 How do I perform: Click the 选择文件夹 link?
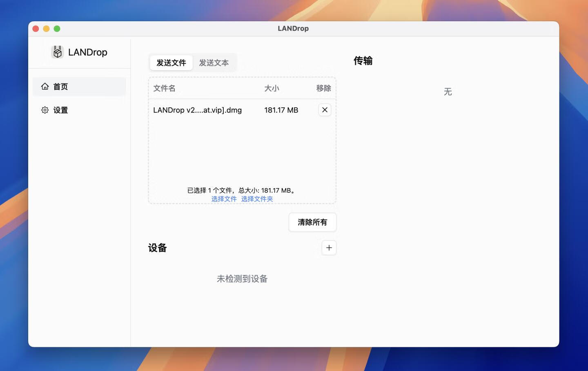click(x=257, y=199)
